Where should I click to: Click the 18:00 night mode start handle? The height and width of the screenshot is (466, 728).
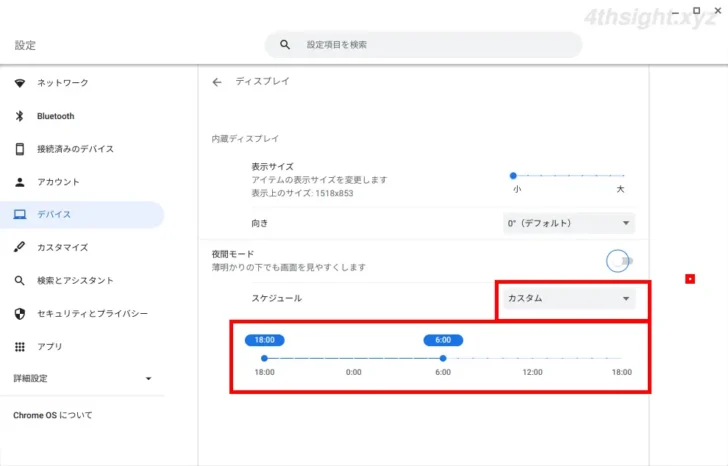coord(264,358)
